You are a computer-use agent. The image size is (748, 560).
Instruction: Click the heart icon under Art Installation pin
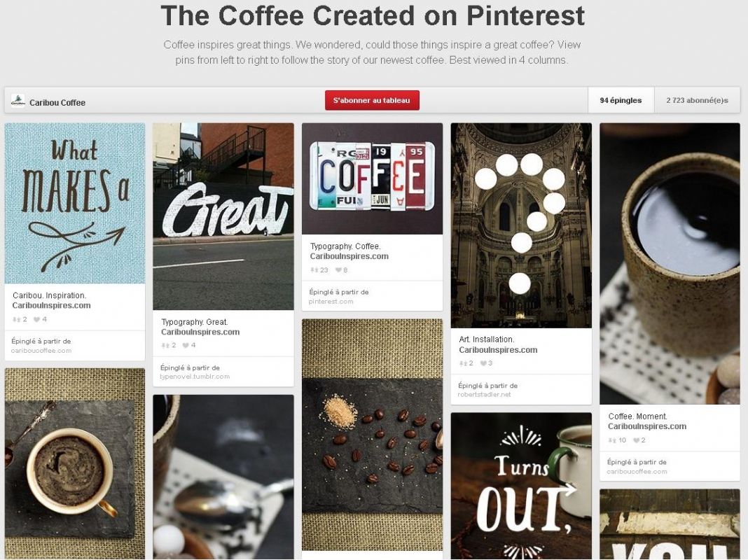click(x=483, y=363)
